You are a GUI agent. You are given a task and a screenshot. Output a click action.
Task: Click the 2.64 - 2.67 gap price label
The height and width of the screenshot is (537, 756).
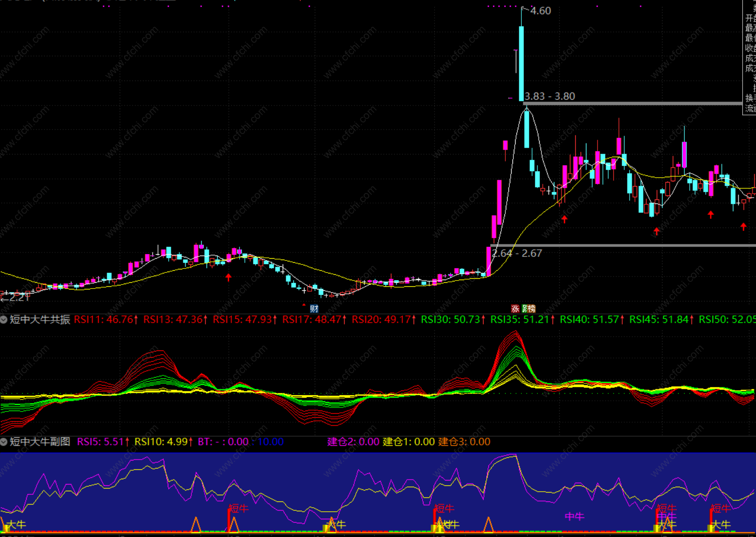coord(517,253)
